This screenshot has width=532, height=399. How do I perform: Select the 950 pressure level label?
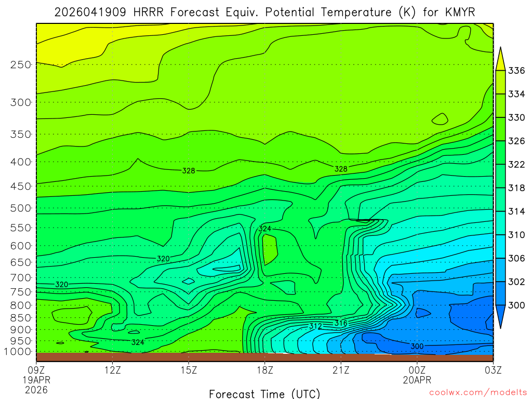[21, 341]
